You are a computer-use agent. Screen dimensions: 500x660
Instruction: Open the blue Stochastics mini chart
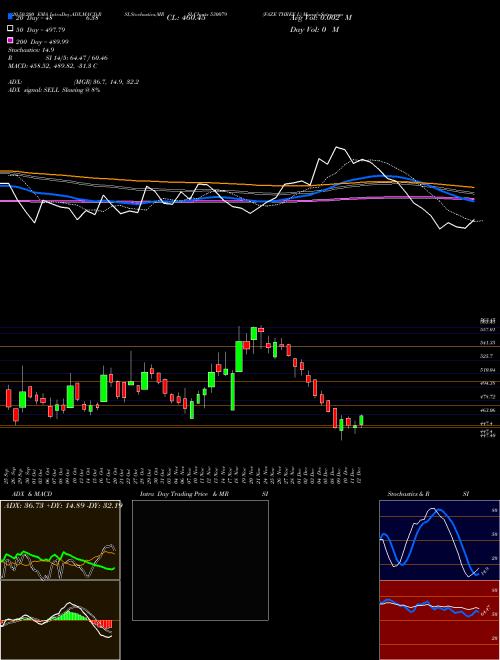(x=439, y=540)
